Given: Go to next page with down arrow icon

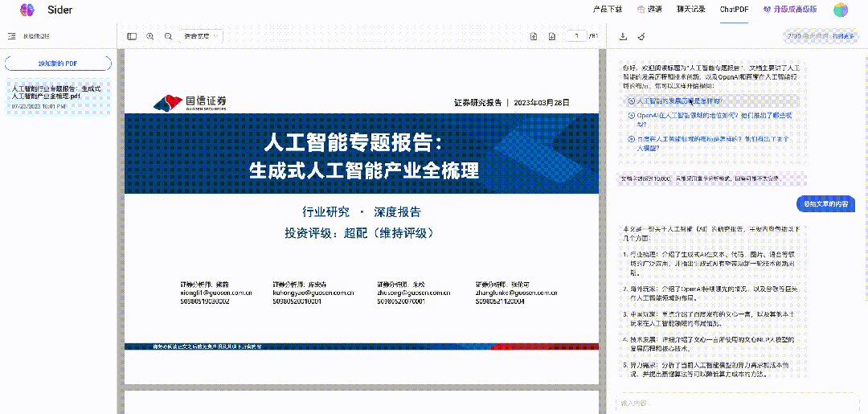Looking at the screenshot, I should [x=551, y=36].
